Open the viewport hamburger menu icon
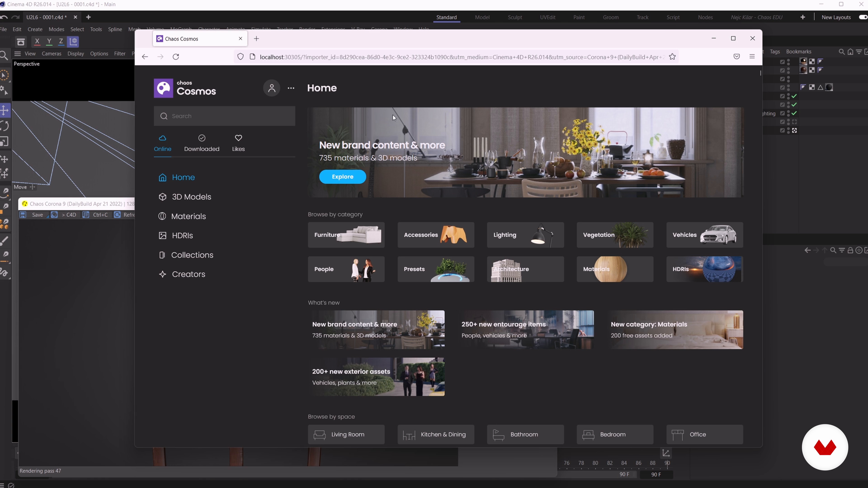The image size is (868, 488). (18, 54)
